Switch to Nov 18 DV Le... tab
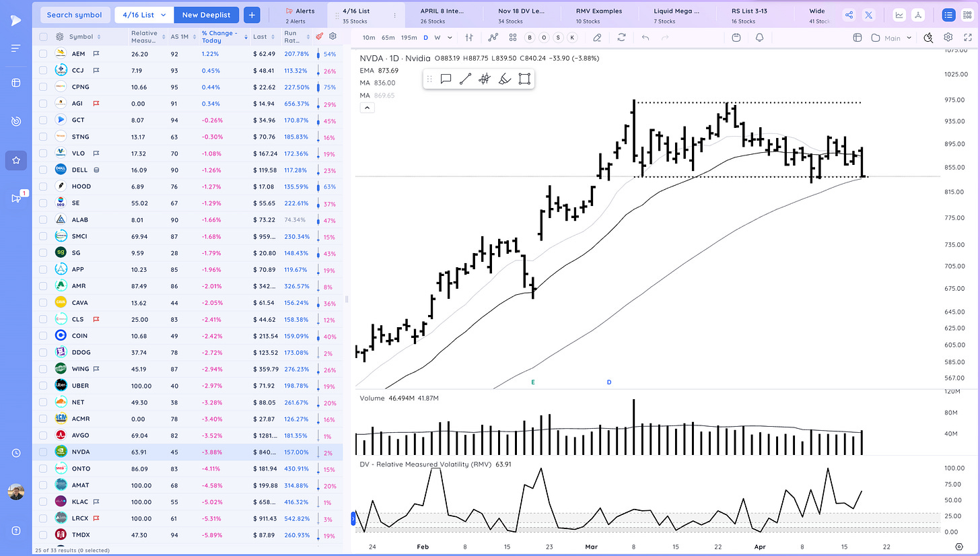980x556 pixels. pos(522,15)
